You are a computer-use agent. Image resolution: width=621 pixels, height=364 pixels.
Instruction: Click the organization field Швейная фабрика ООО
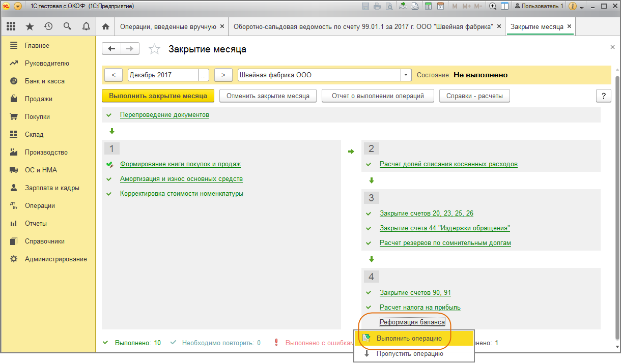coord(319,75)
